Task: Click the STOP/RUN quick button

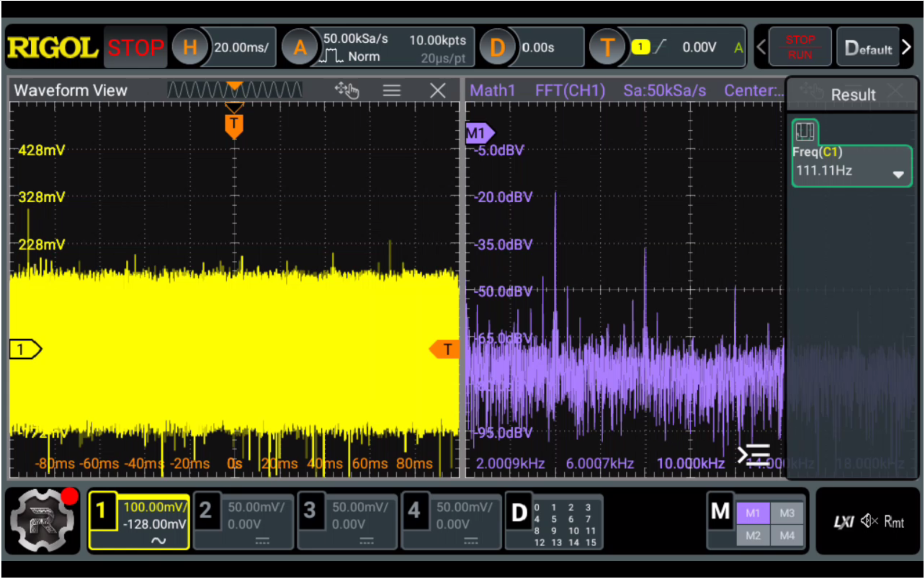Action: coord(800,47)
